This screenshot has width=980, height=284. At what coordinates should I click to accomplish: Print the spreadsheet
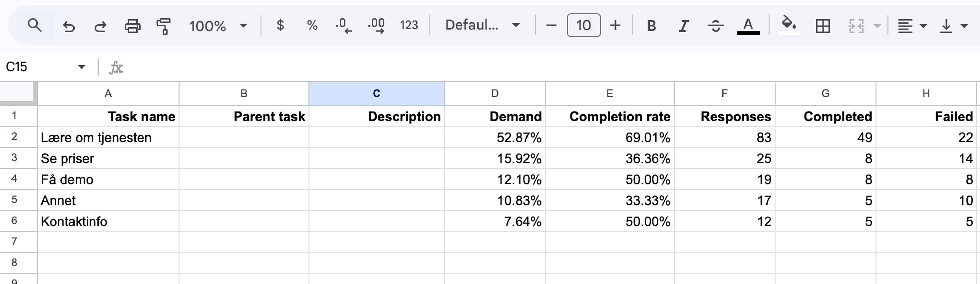132,26
